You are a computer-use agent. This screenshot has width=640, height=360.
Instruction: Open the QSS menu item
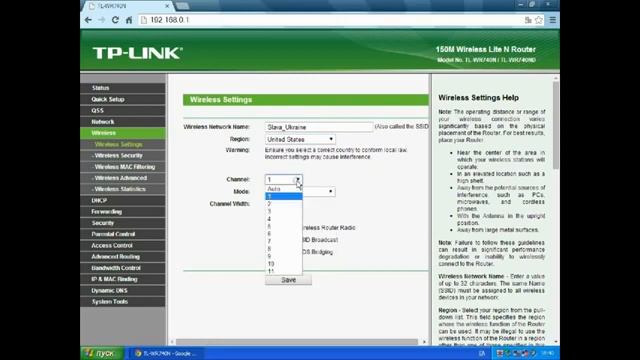click(123, 110)
